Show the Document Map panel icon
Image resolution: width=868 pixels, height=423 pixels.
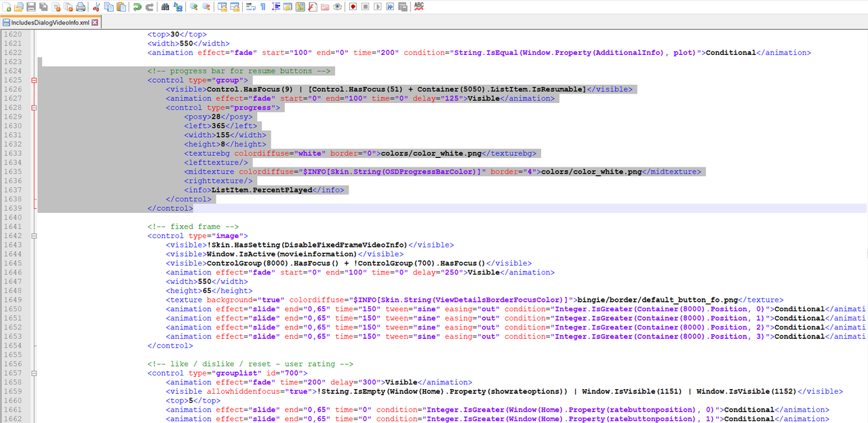(x=300, y=7)
